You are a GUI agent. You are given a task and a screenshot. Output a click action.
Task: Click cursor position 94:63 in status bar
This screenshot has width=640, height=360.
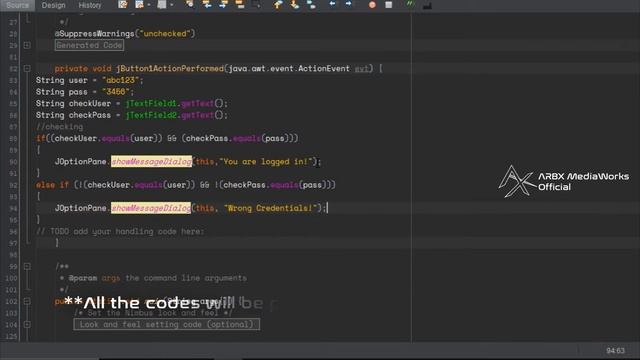(616, 351)
